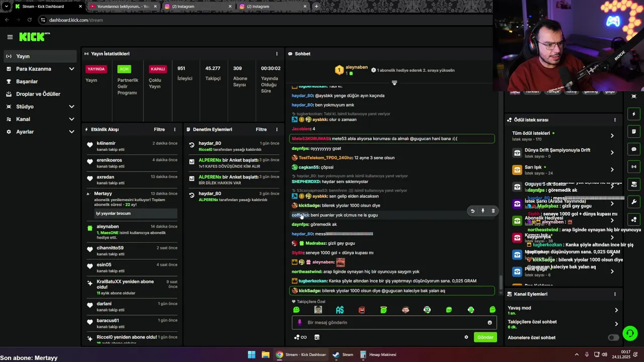The height and width of the screenshot is (362, 644).
Task: Open Filtre in Etkinlik Akışı panel
Action: (159, 129)
